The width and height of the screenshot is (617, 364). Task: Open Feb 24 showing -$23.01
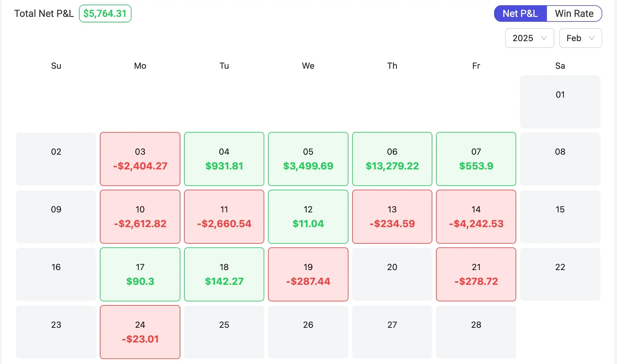pos(140,332)
